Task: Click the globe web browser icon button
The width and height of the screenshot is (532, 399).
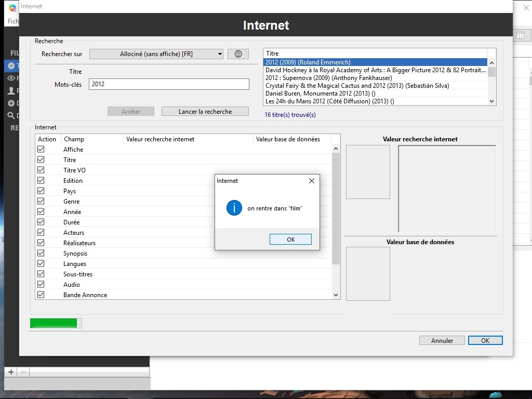Action: 238,54
